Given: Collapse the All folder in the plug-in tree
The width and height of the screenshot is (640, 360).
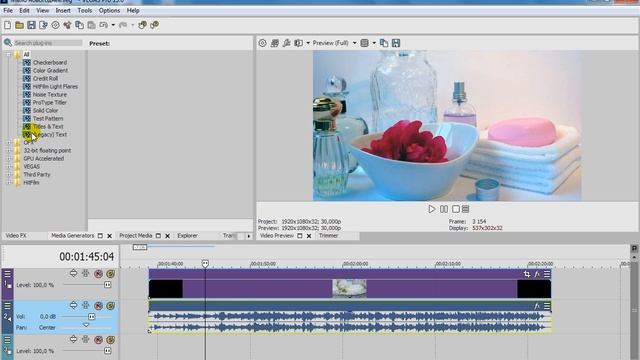Looking at the screenshot, I should coord(8,54).
